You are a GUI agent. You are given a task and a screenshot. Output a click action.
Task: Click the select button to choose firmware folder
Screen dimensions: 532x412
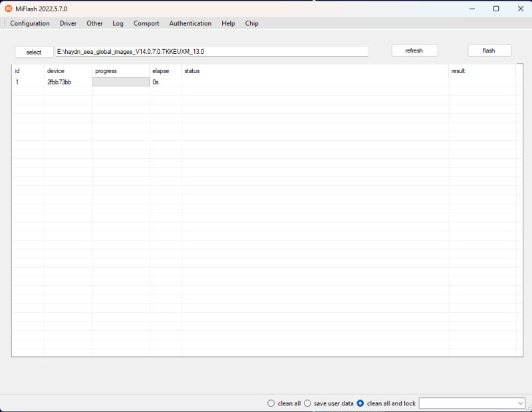[34, 52]
